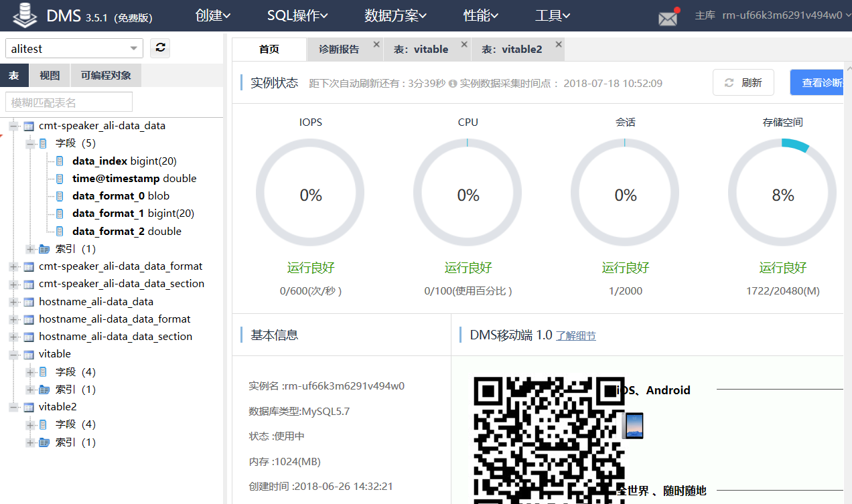The image size is (852, 504).
Task: Click the tablet device icon near QR code
Action: click(x=632, y=426)
